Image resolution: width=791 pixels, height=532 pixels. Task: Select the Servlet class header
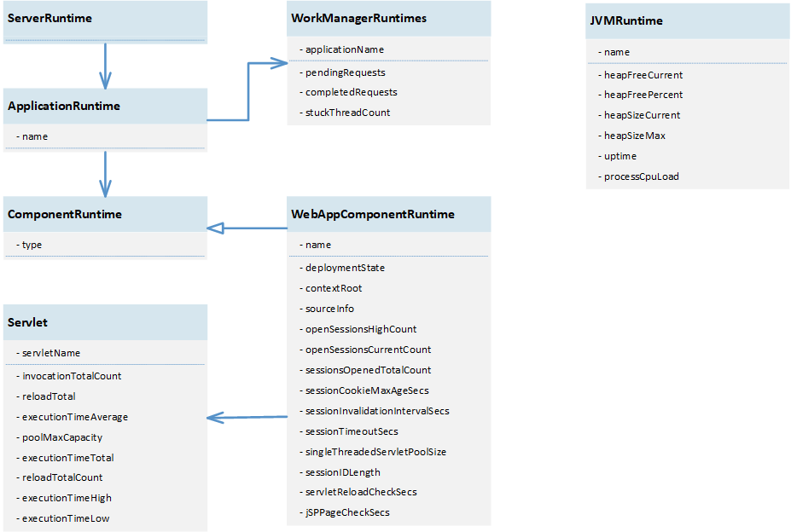[x=102, y=321]
